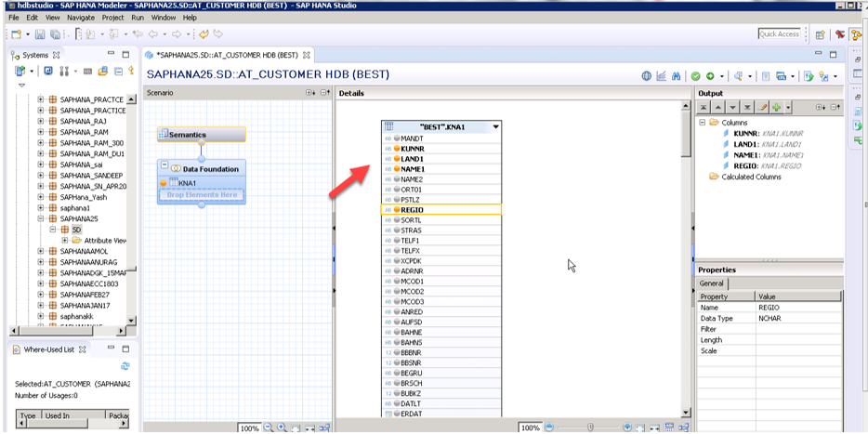Click the Details pane zoom-in plus button
The height and width of the screenshot is (434, 868).
pos(627,427)
